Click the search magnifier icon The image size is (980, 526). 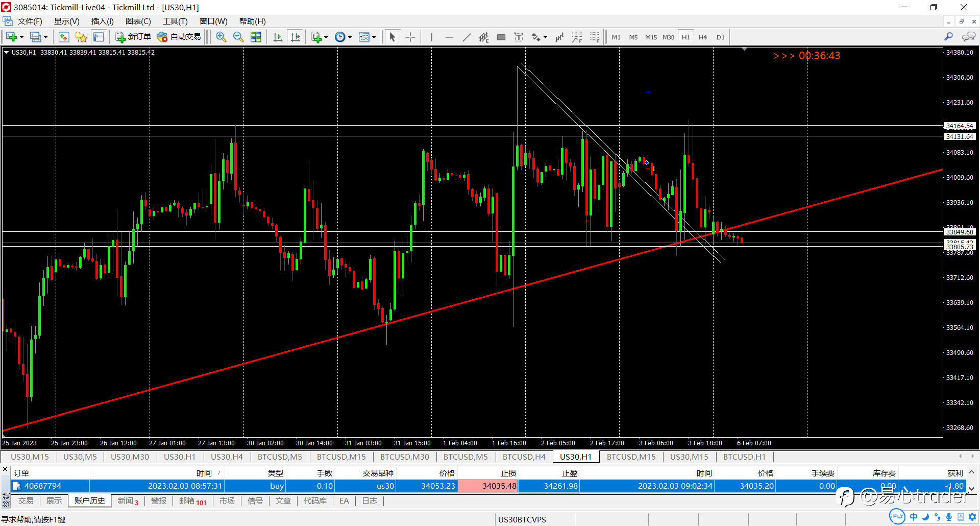949,37
